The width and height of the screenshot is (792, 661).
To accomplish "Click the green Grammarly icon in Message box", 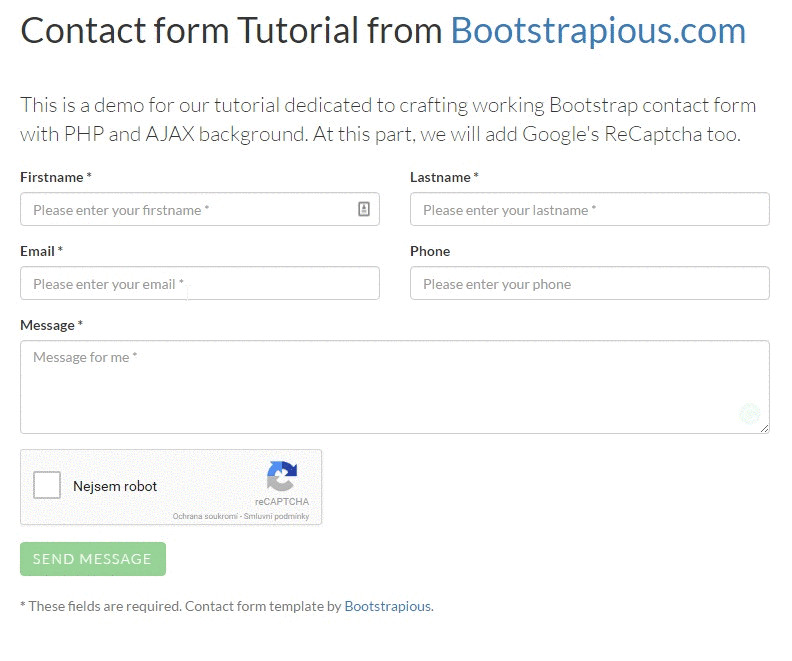I will click(x=749, y=413).
